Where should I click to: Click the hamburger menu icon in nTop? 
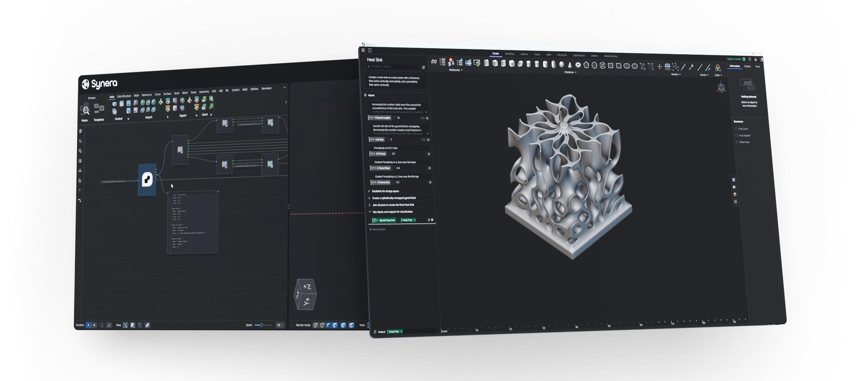(x=363, y=50)
